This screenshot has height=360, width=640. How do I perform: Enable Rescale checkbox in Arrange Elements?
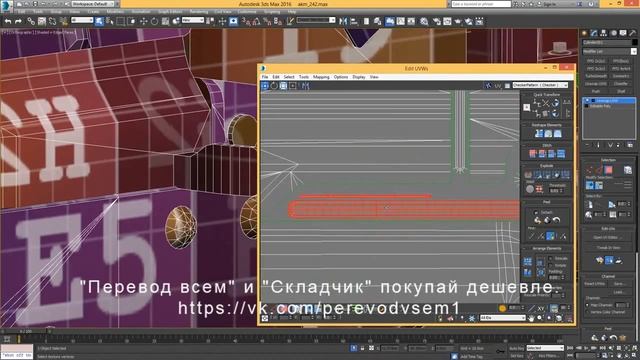[x=550, y=258]
